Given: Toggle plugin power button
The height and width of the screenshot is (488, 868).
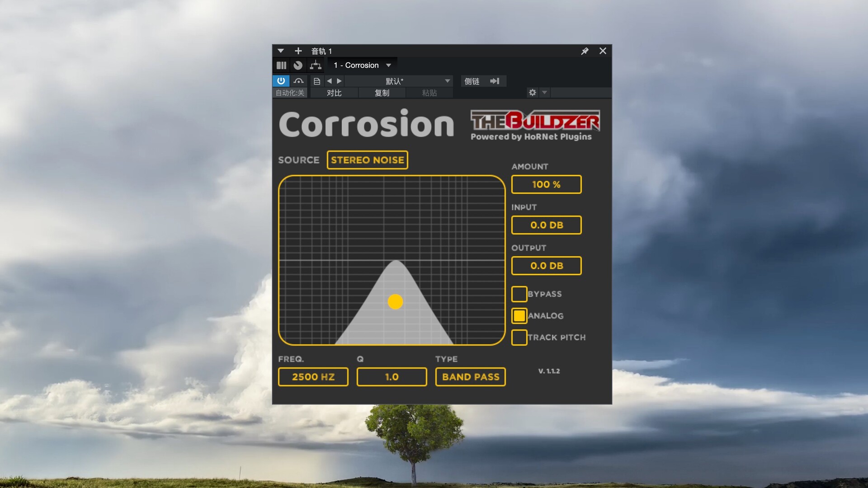Looking at the screenshot, I should (280, 81).
